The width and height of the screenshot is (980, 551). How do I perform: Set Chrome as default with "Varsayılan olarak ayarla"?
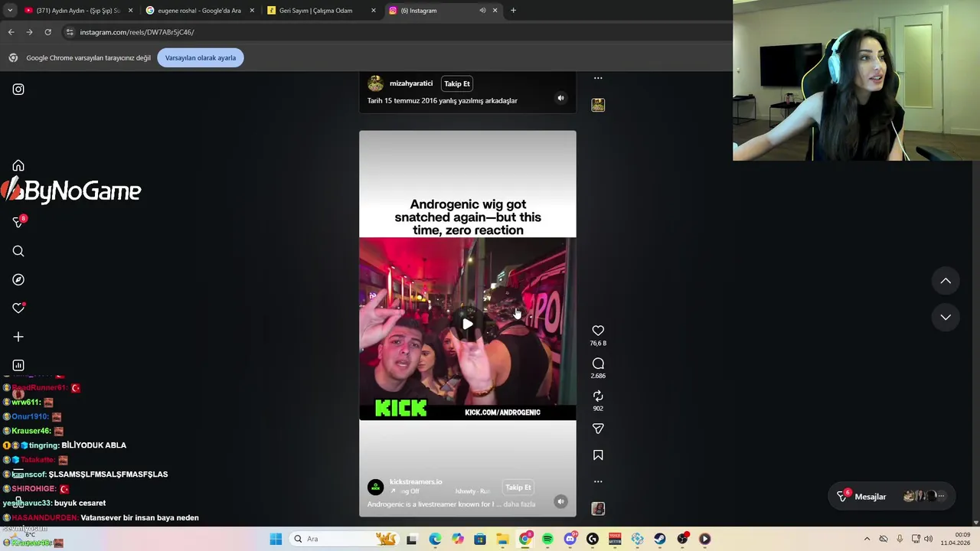click(x=201, y=57)
